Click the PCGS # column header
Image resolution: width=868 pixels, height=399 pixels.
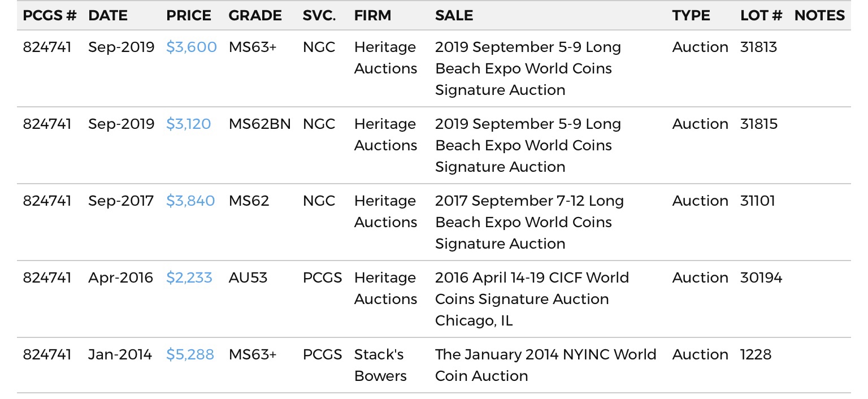[x=50, y=16]
